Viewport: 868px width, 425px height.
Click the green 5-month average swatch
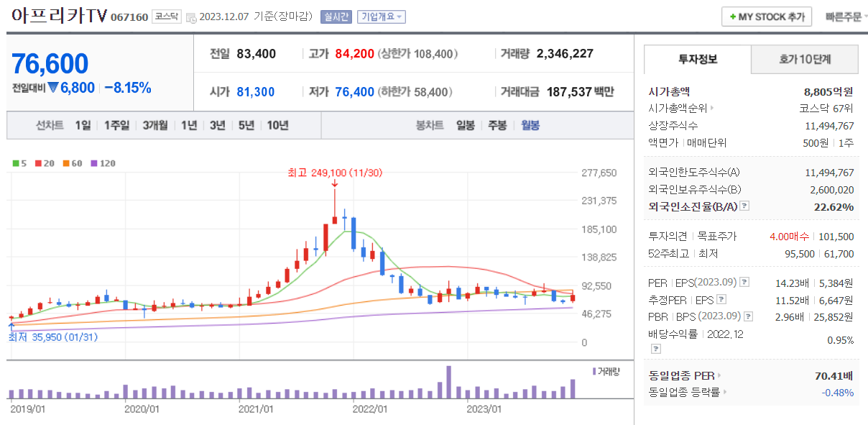click(x=16, y=163)
